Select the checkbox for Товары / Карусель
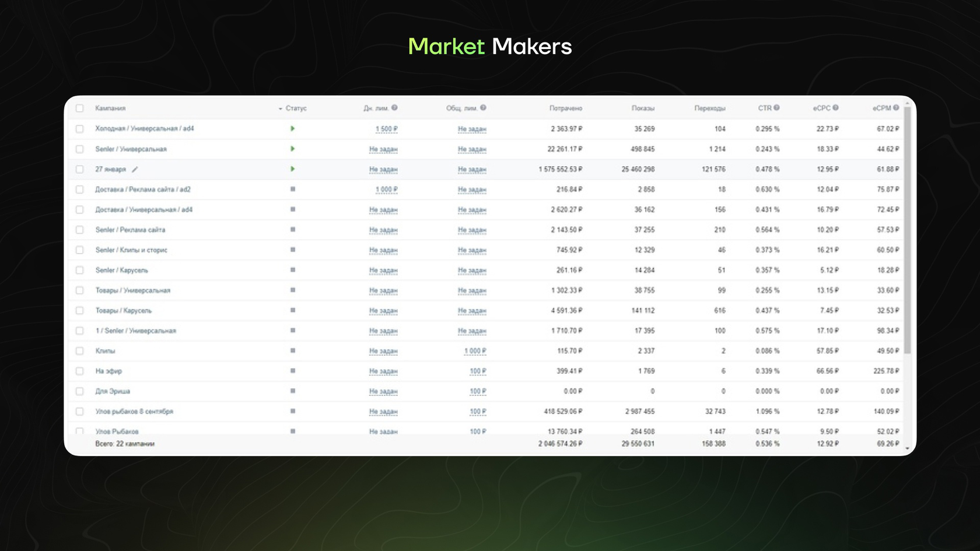980x551 pixels. 80,311
